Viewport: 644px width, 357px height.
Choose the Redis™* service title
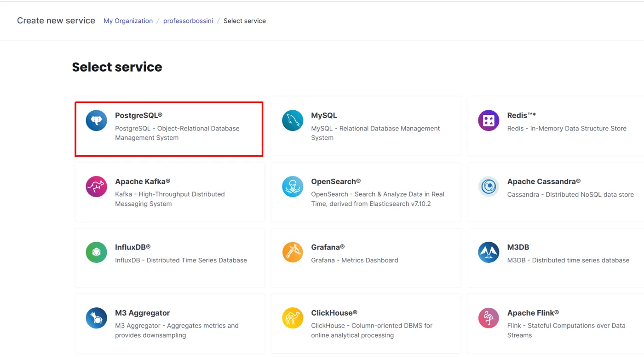click(x=522, y=115)
